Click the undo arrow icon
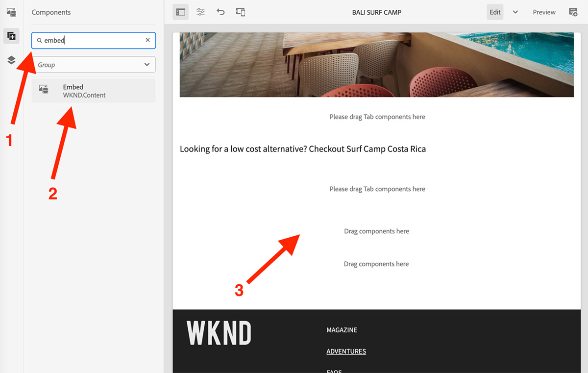 point(220,12)
